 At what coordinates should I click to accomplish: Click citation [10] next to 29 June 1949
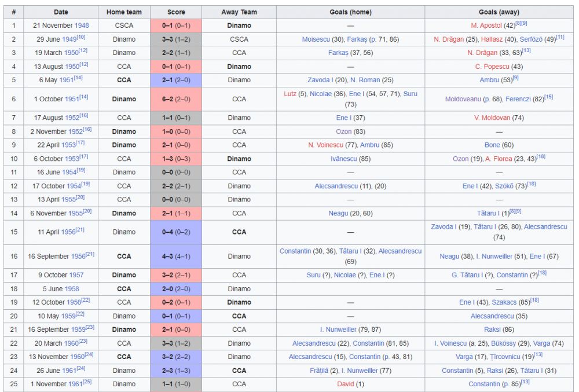81,37
